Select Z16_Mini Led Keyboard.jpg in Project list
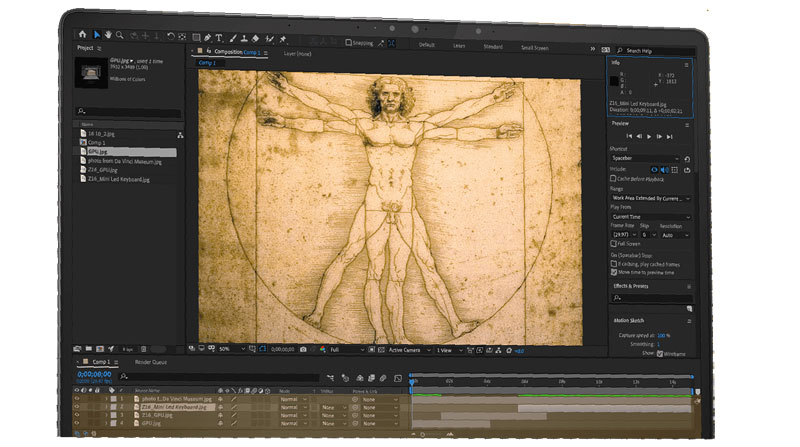Viewport: 800px width, 447px height. click(x=118, y=179)
